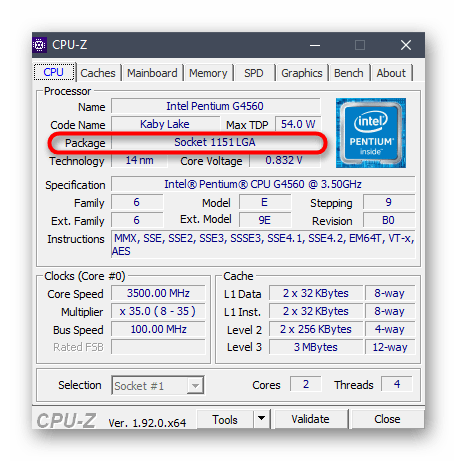Click the Level 3 associativity 12-way
Image resolution: width=457 pixels, height=461 pixels.
[x=390, y=347]
